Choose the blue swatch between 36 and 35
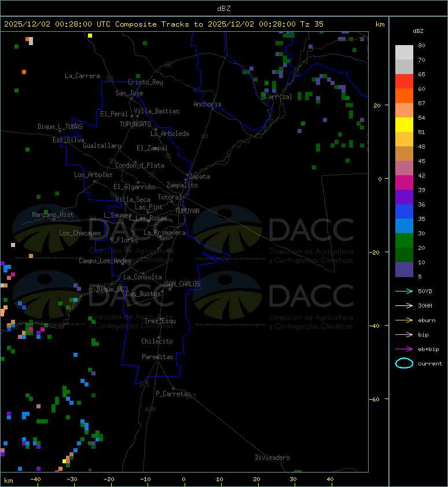Image resolution: width=448 pixels, height=487 pixels. tap(404, 212)
